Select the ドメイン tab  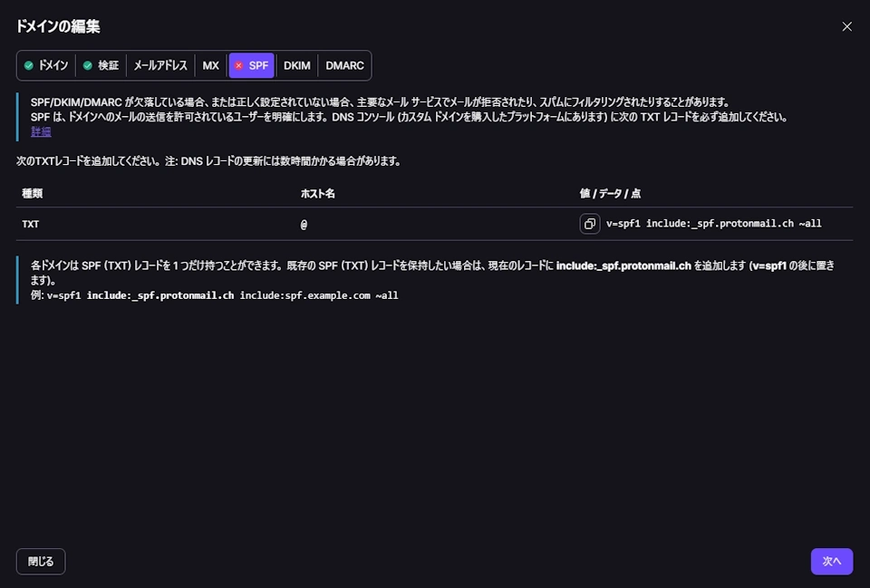(x=45, y=65)
